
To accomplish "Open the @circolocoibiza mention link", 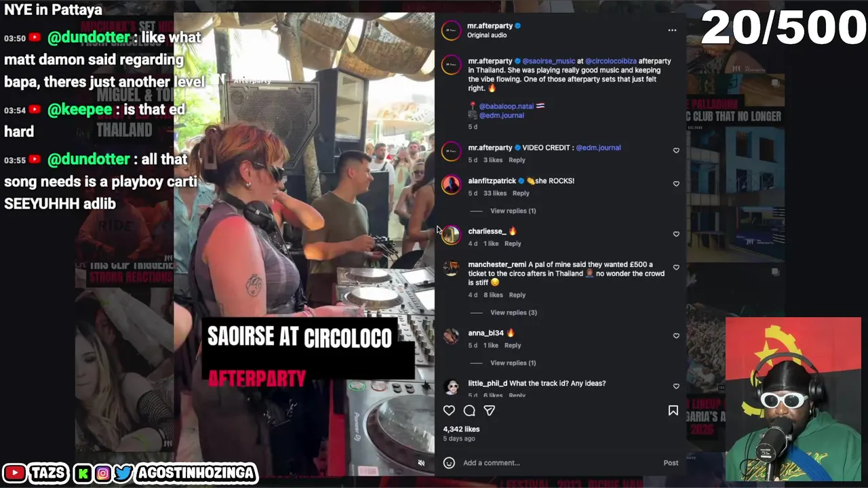I will [x=611, y=61].
